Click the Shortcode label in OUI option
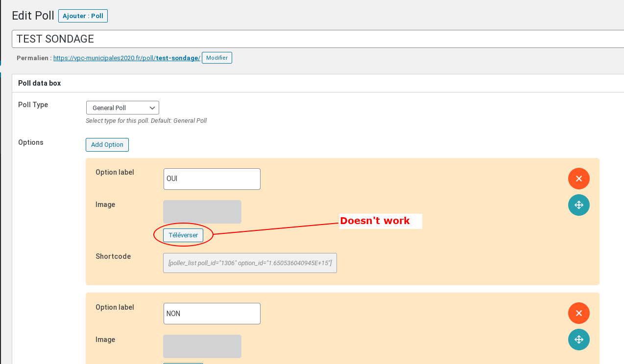Screen dimensions: 624x364 (113, 256)
